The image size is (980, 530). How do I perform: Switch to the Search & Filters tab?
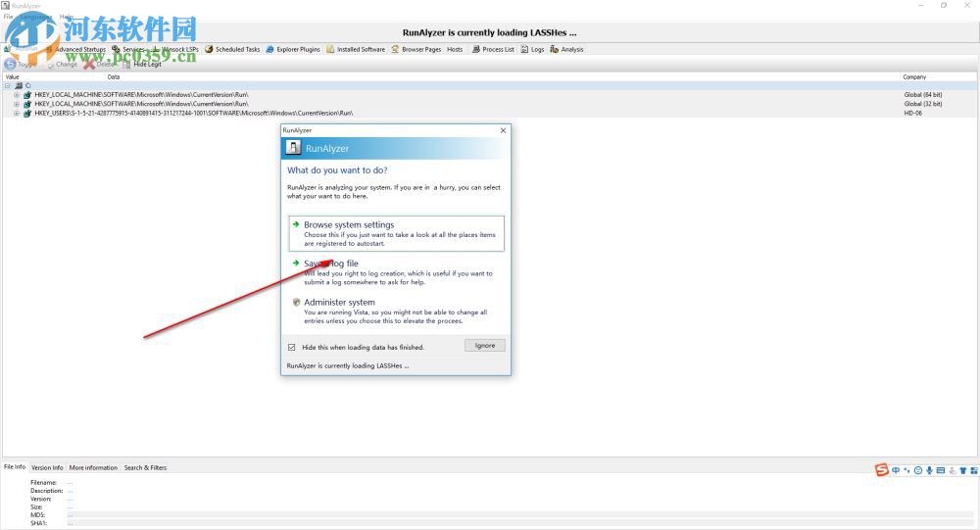pyautogui.click(x=145, y=467)
